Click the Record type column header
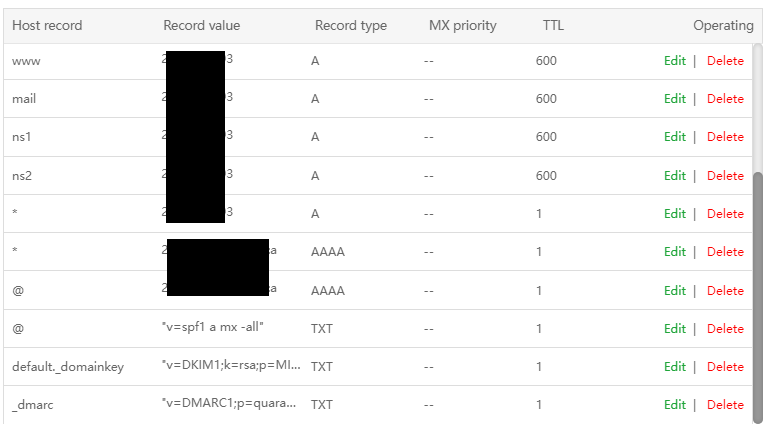The image size is (768, 430). coord(350,25)
